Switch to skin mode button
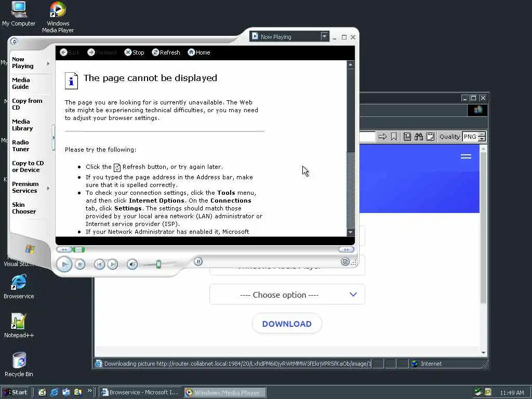Screen dimensions: 532x399 (345, 262)
